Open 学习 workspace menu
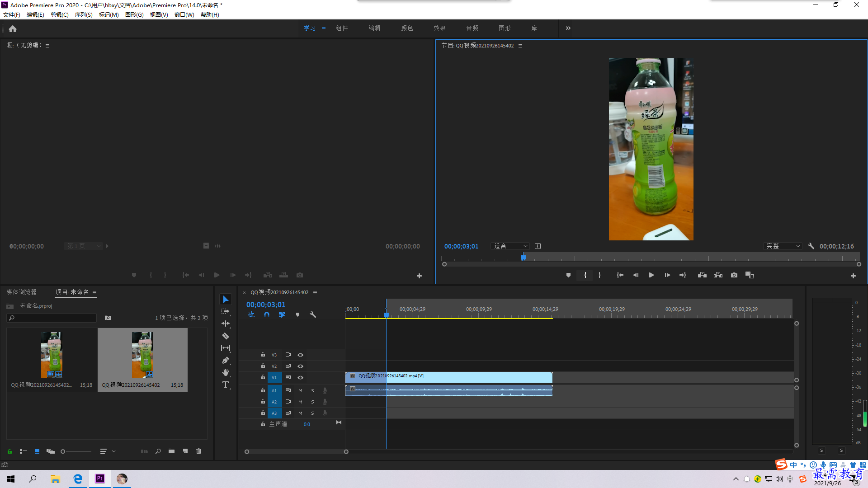This screenshot has width=868, height=488. coord(324,28)
